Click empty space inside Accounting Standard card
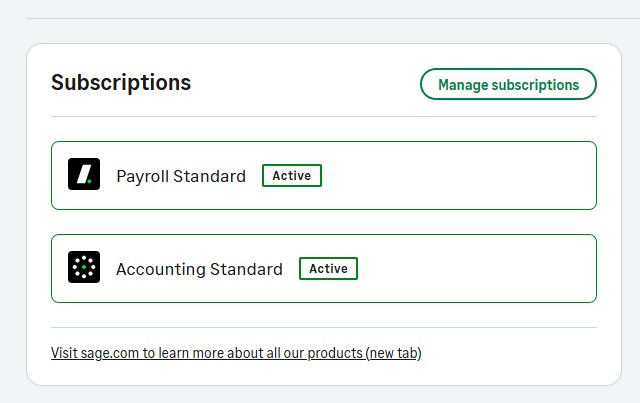Viewport: 640px width, 403px height. [x=473, y=269]
